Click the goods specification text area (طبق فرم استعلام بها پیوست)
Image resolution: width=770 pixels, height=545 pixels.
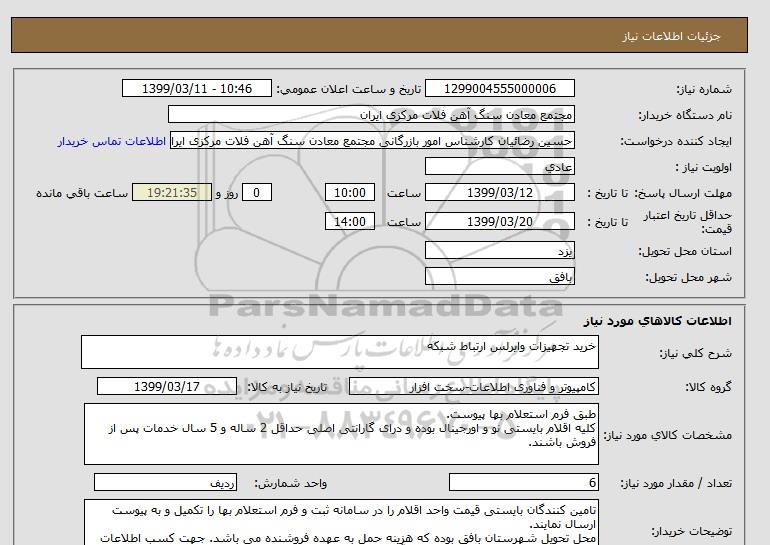pos(341,434)
